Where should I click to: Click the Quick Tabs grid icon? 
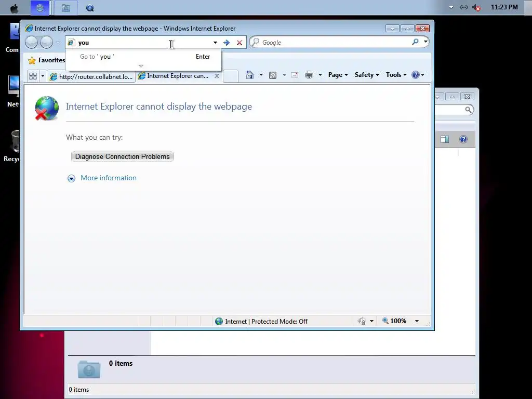click(x=33, y=76)
